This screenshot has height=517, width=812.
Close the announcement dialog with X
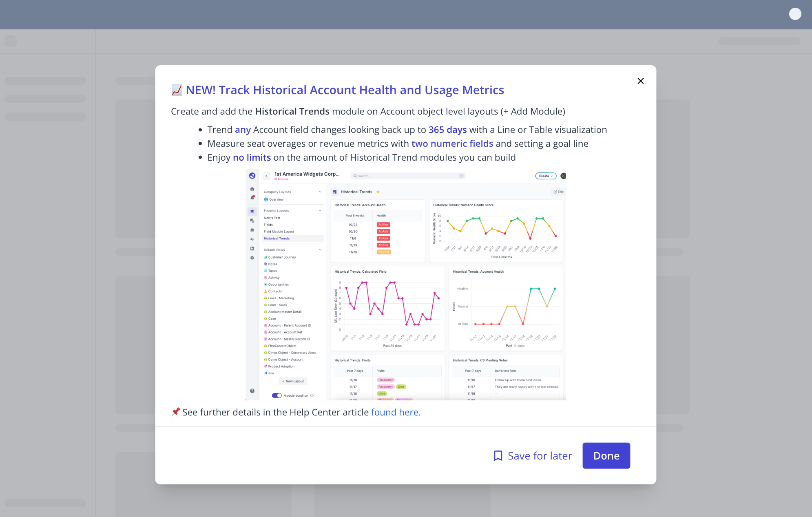coord(640,81)
